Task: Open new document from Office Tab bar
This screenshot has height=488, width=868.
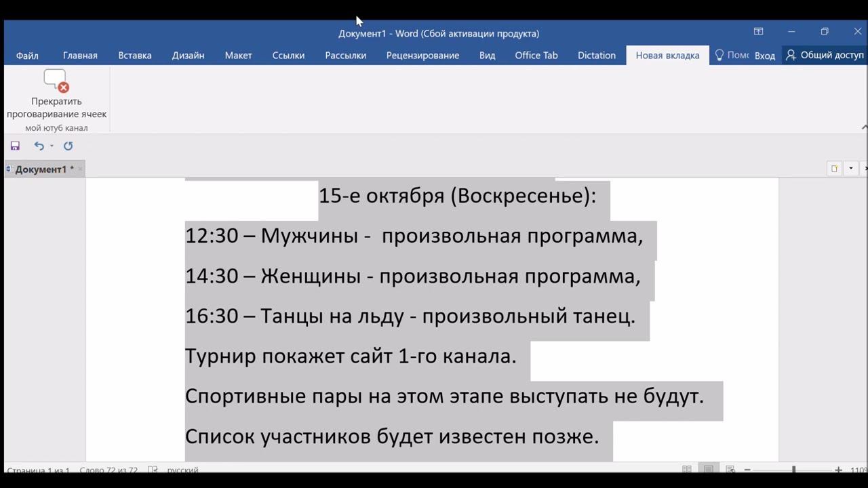Action: 834,169
